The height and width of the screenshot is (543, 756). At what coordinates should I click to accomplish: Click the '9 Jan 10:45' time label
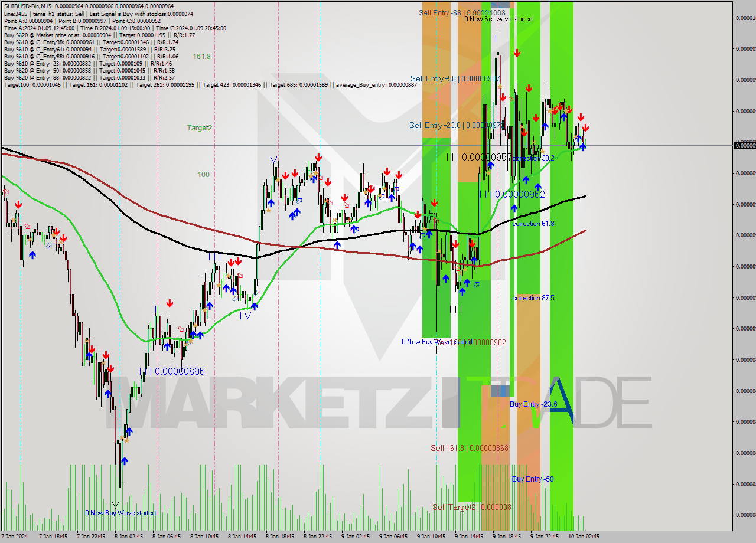pos(431,537)
